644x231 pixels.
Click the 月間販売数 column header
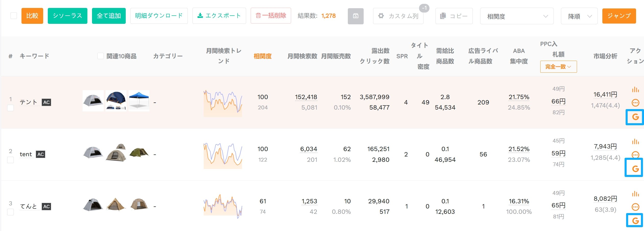[336, 56]
